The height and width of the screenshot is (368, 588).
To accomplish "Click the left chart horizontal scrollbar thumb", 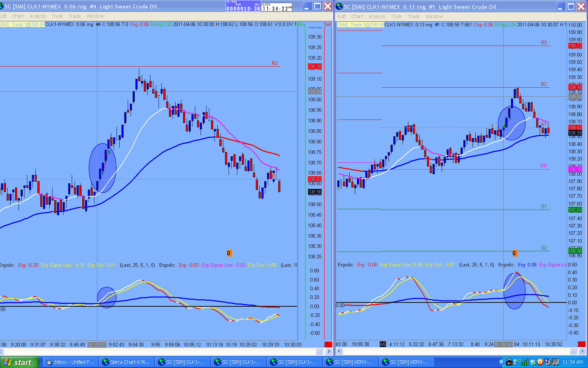I will [x=319, y=351].
